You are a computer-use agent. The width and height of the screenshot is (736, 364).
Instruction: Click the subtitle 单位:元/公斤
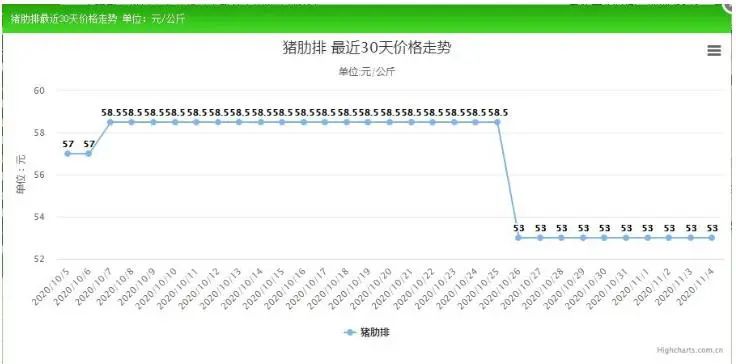(x=368, y=71)
